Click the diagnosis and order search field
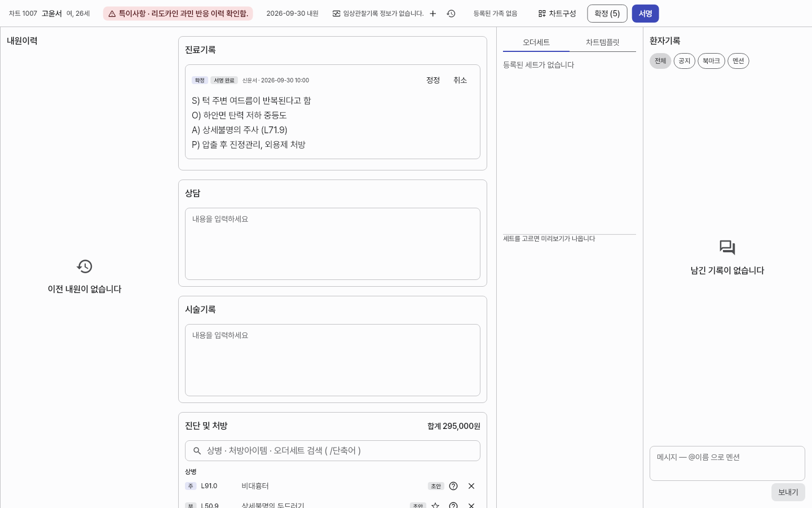Screen dimensions: 812x508 333,451
